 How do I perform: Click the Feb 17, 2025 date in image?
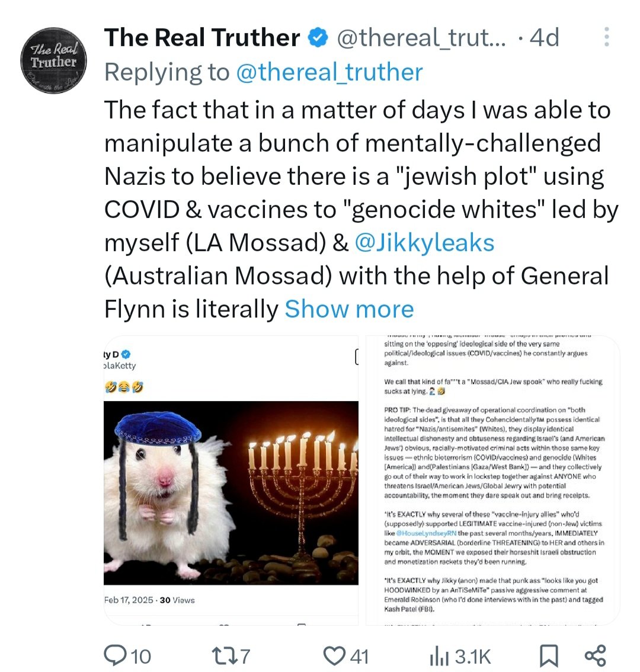pos(129,600)
